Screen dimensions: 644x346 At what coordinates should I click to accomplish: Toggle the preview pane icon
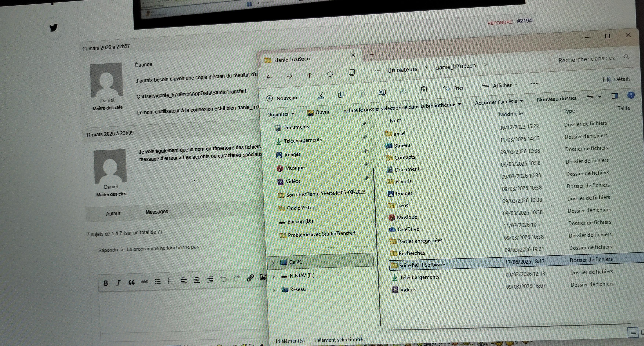tap(614, 96)
